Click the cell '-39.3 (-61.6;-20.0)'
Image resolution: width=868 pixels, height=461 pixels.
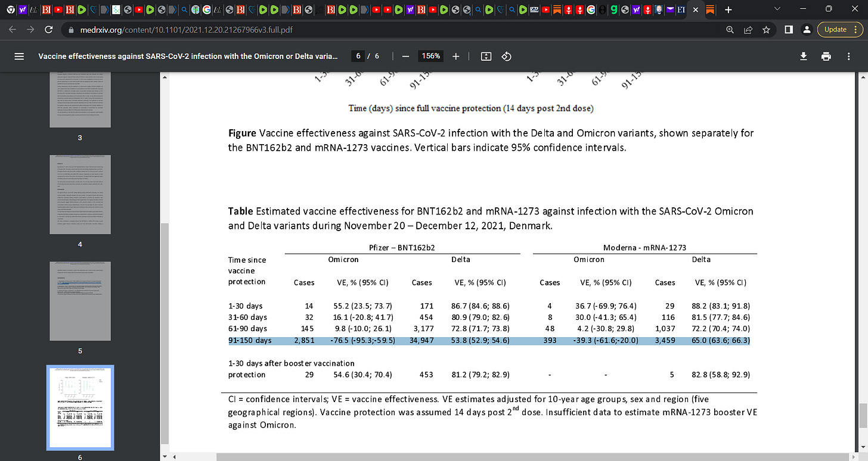tap(605, 341)
